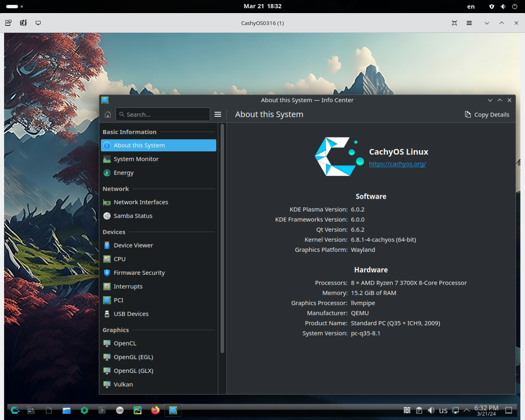525x420 pixels.
Task: Open the hamburger menu next to search
Action: point(218,115)
